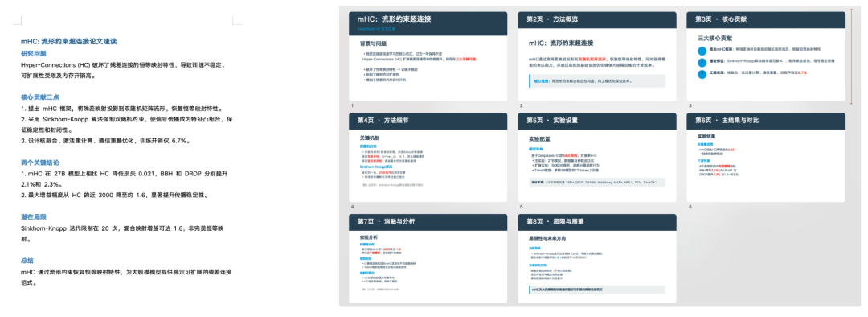Click the 实验配置 heading on slide 5

click(539, 138)
